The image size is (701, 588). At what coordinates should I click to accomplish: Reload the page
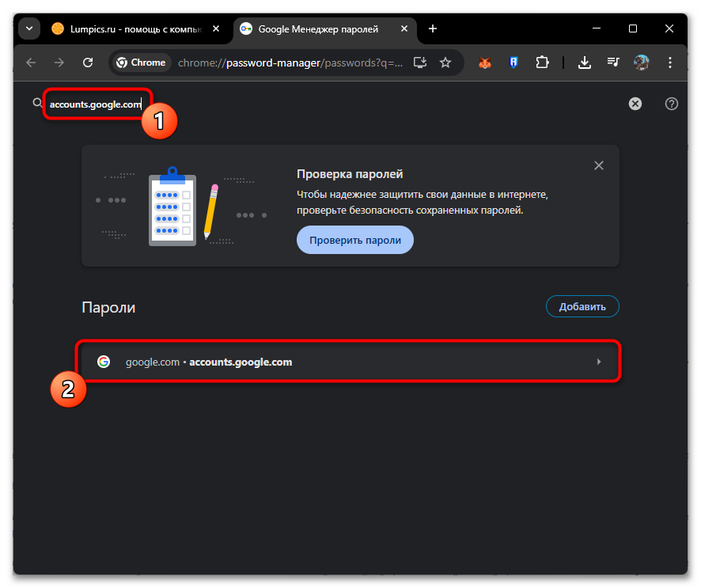coord(88,63)
